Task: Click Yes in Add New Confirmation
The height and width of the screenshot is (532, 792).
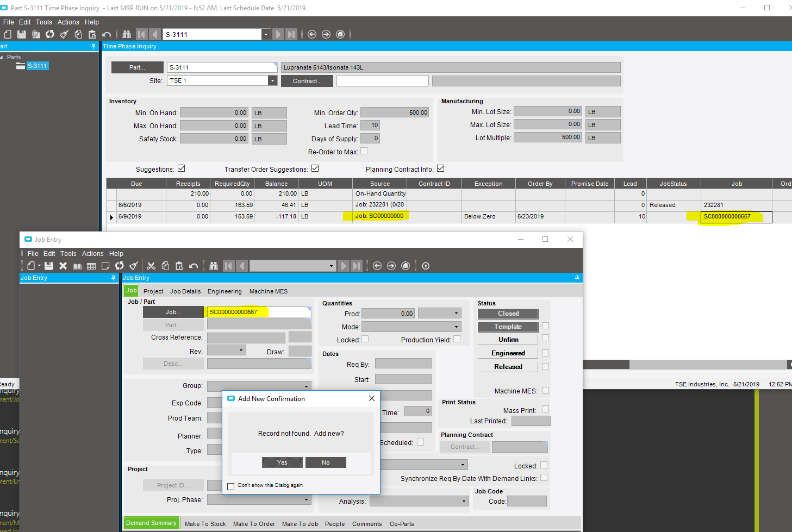Action: [x=282, y=462]
